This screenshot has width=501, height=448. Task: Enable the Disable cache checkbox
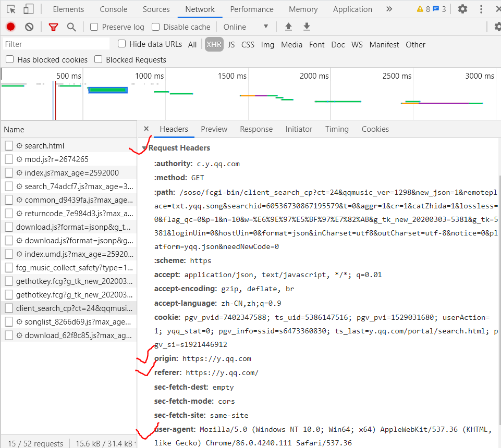pyautogui.click(x=155, y=27)
